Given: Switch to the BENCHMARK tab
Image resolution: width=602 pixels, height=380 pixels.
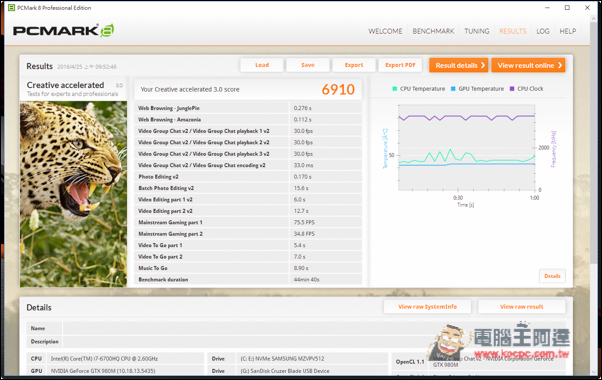Looking at the screenshot, I should [x=433, y=31].
